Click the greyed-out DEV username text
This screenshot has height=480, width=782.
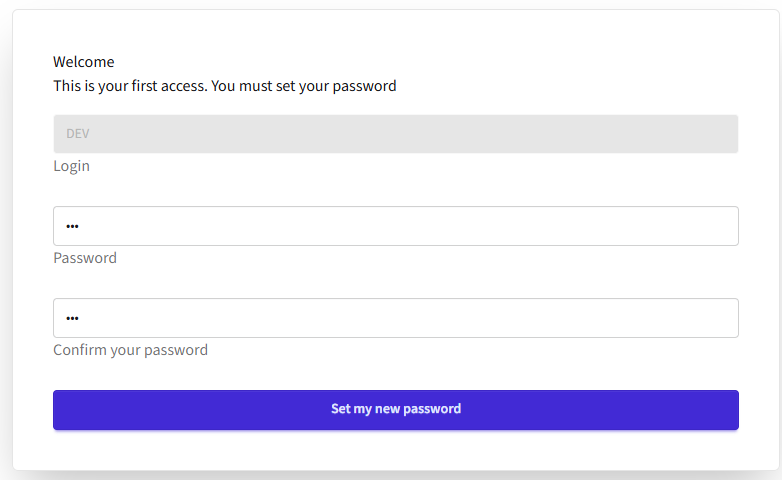(78, 134)
